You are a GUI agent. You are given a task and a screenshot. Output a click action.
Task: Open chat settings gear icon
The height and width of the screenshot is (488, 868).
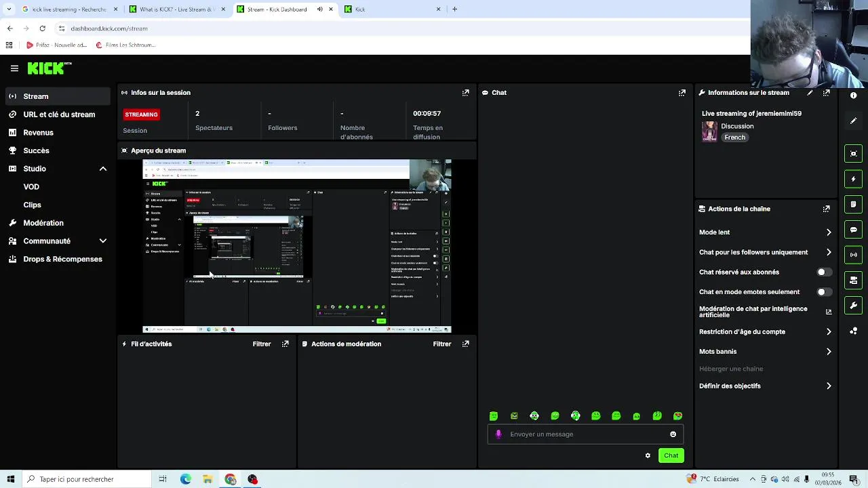648,455
